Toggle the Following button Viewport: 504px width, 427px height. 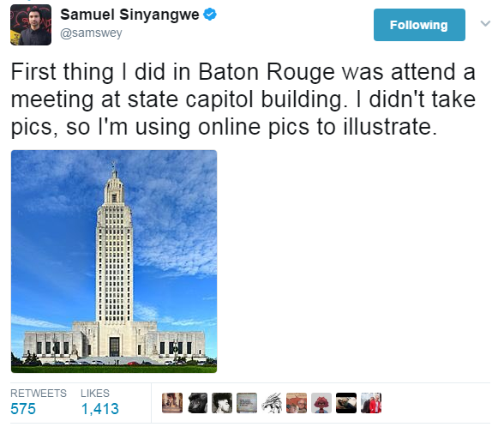point(419,25)
